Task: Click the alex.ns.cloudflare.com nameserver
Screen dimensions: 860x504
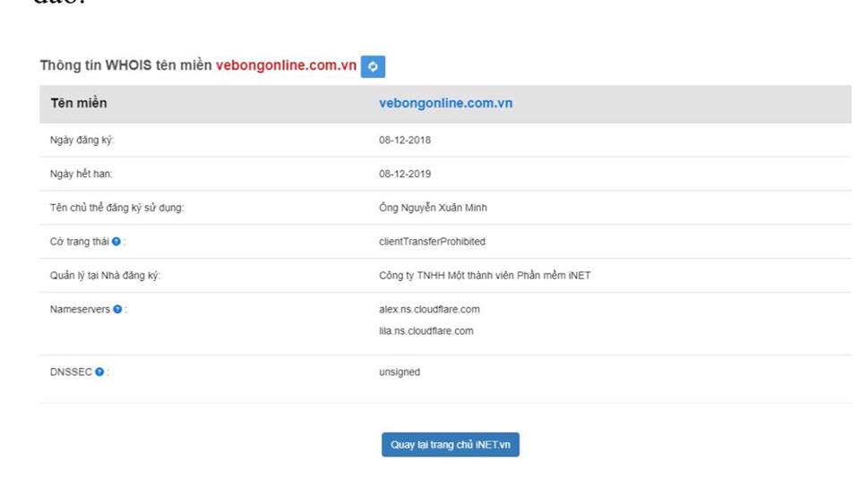Action: coord(429,310)
